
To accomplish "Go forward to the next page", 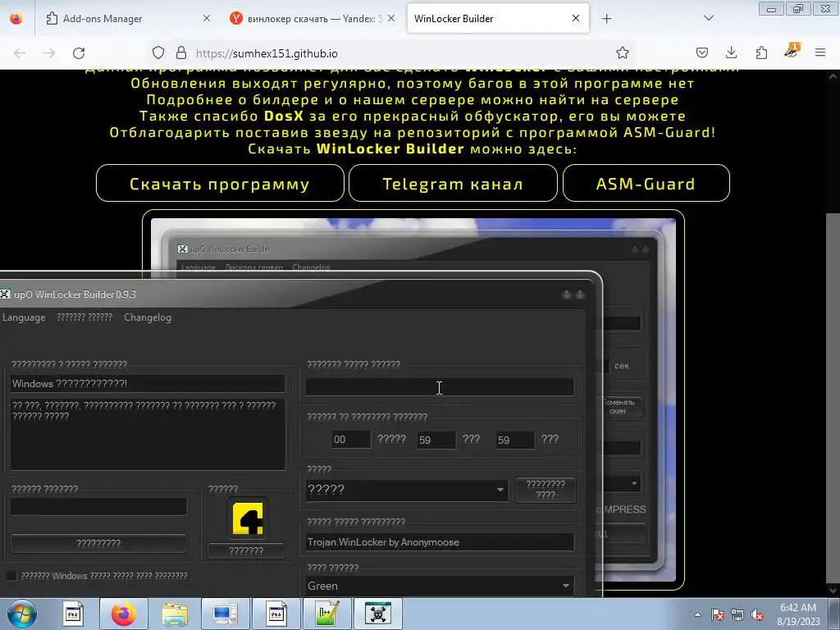I will coord(49,53).
